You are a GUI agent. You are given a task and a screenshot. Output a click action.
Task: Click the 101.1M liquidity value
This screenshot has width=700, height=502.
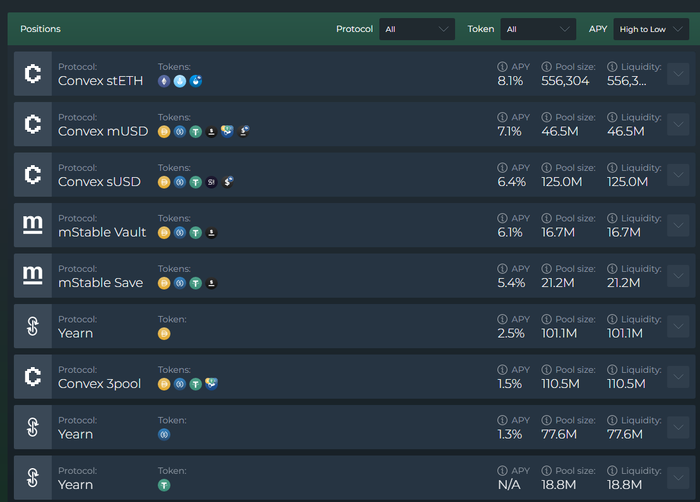pos(625,333)
